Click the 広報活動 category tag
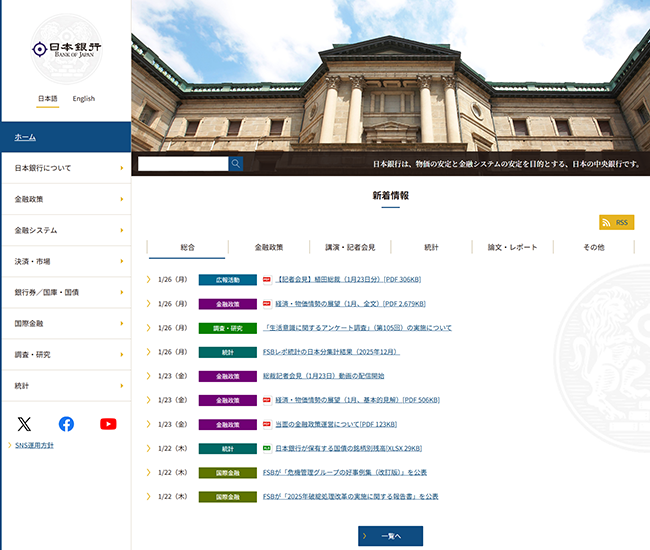Viewport: 650px width, 550px height. (x=228, y=280)
